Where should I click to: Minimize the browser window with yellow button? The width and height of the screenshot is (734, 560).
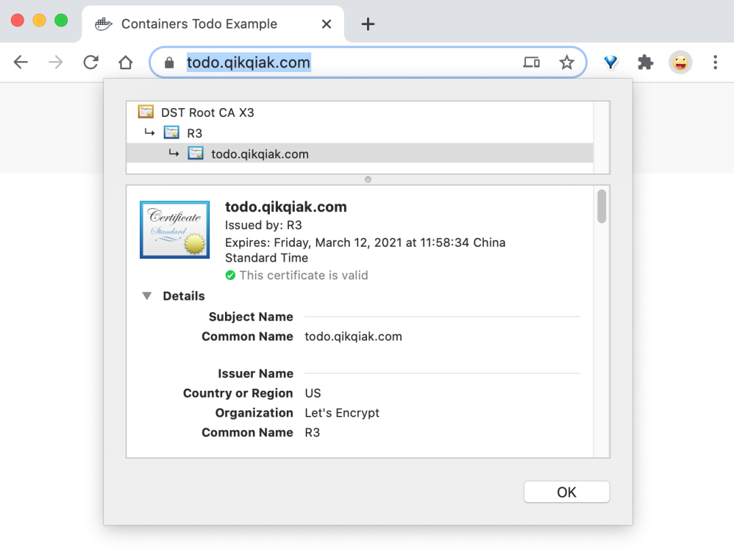(39, 20)
